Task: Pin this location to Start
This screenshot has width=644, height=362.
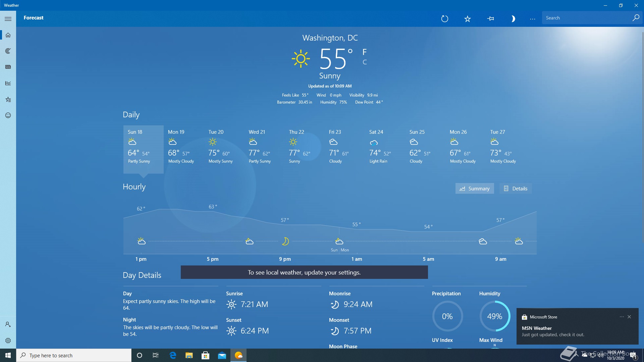Action: [x=490, y=18]
